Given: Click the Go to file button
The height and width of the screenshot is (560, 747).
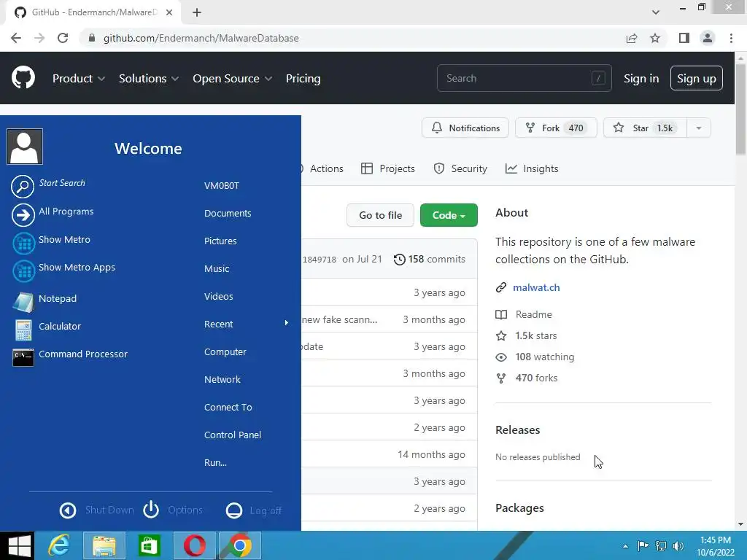Looking at the screenshot, I should coord(380,215).
